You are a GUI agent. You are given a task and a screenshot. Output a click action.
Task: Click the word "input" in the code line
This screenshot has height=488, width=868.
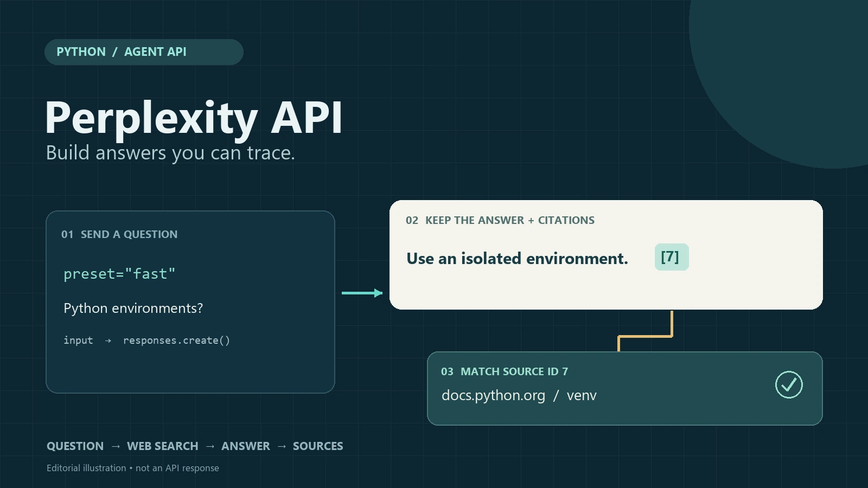click(78, 341)
